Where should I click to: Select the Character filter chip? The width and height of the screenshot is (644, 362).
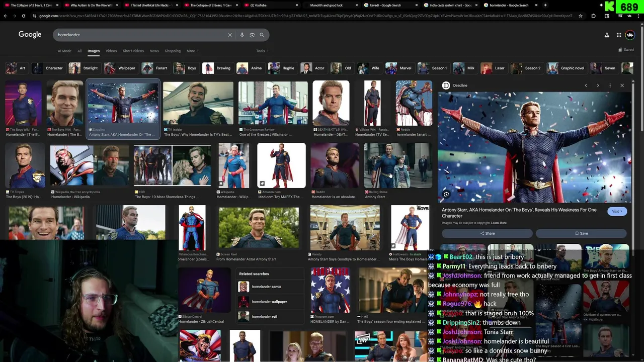coord(48,68)
